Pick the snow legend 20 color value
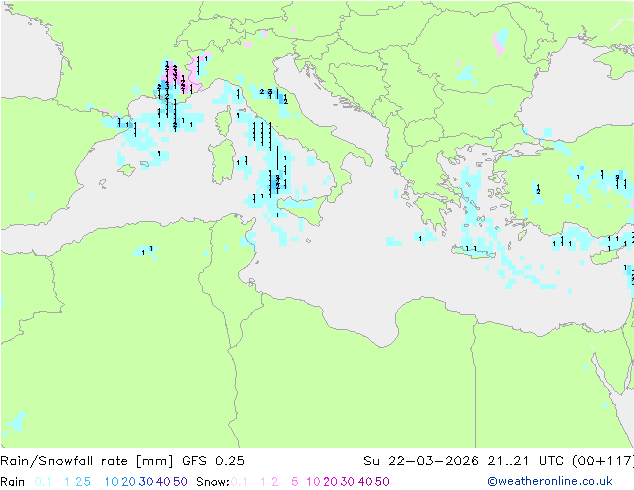634x490 pixels. pos(330,482)
